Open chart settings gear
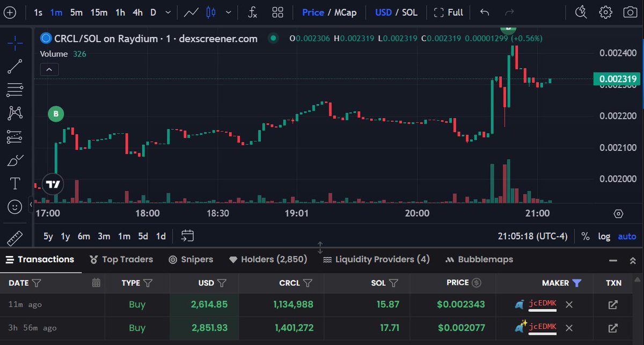 click(x=606, y=12)
